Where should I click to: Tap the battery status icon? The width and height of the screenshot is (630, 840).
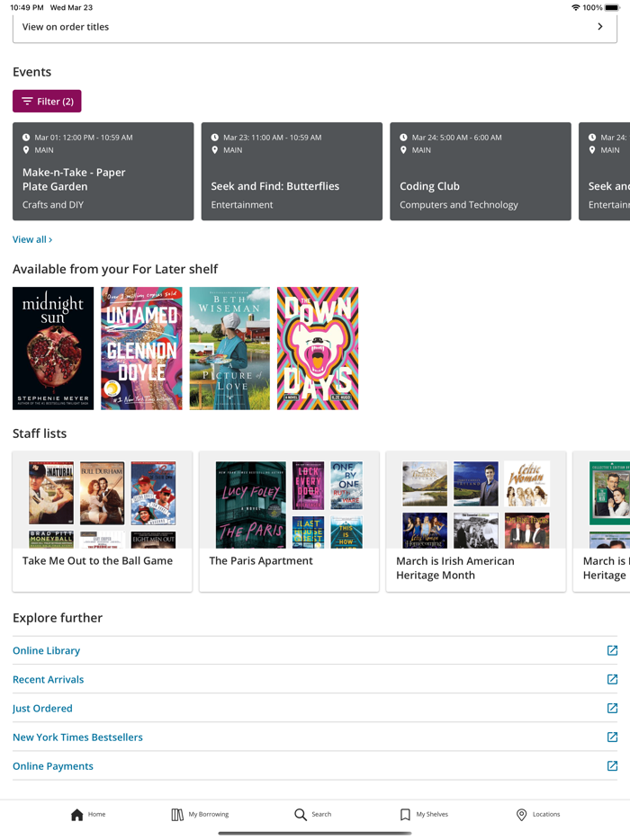pos(612,7)
